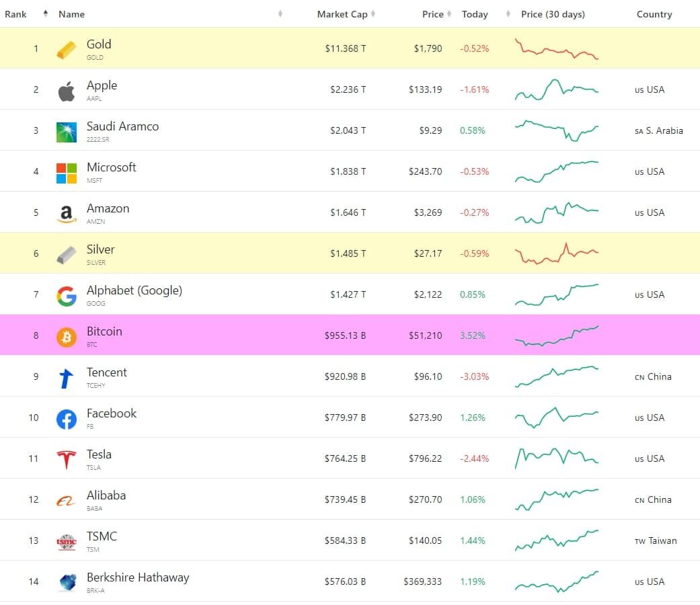
Task: Click the Price column header
Action: (x=432, y=14)
